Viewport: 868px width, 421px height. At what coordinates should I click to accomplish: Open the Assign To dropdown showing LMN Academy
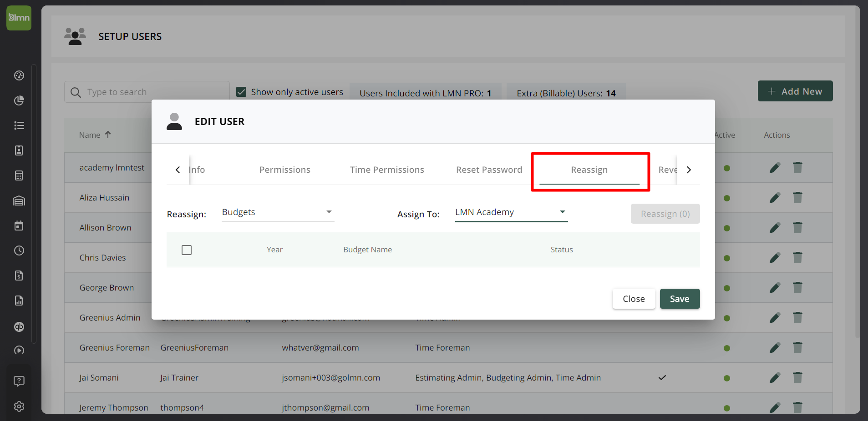(511, 212)
